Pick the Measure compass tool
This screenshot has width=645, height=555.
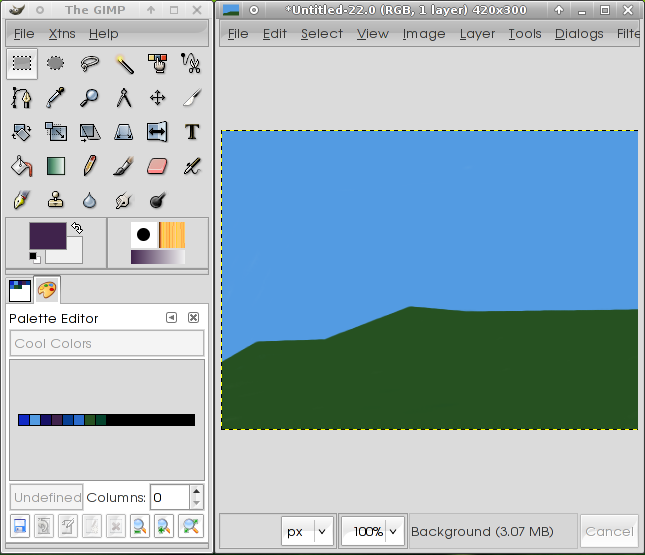coord(124,98)
